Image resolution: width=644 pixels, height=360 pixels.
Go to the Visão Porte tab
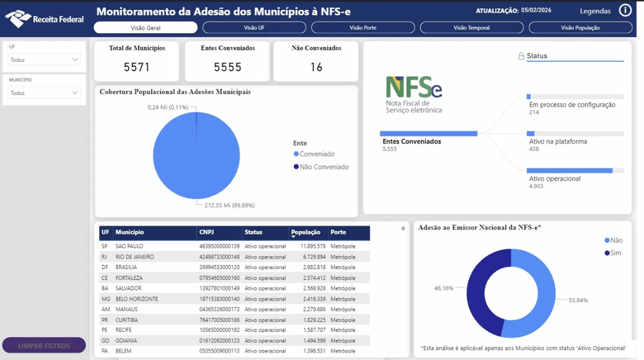tap(363, 28)
